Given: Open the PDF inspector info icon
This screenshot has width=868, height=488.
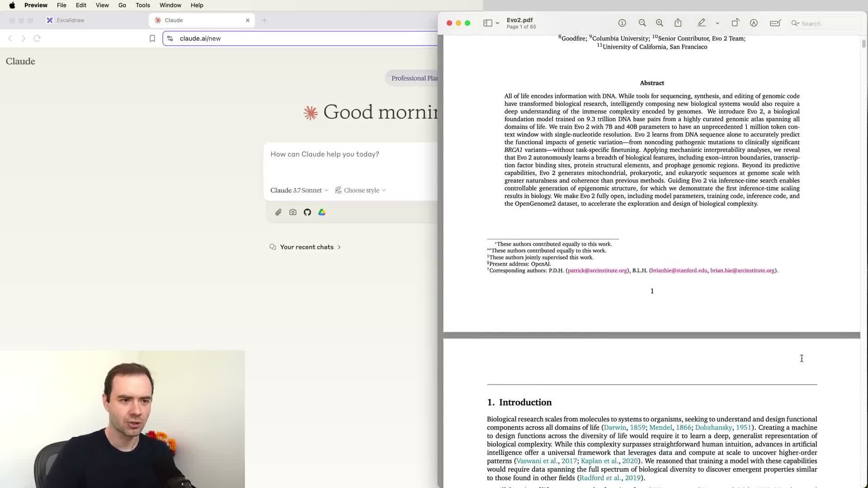Looking at the screenshot, I should pyautogui.click(x=622, y=23).
